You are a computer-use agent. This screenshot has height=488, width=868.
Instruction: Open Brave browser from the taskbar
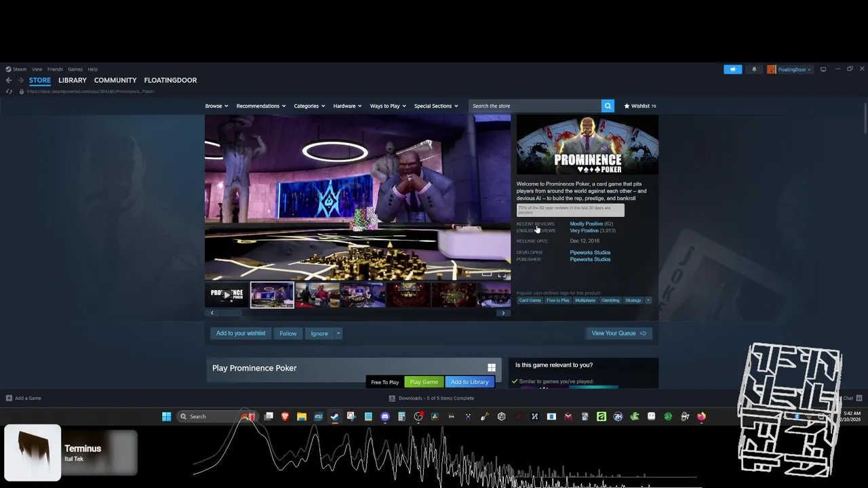coord(285,416)
